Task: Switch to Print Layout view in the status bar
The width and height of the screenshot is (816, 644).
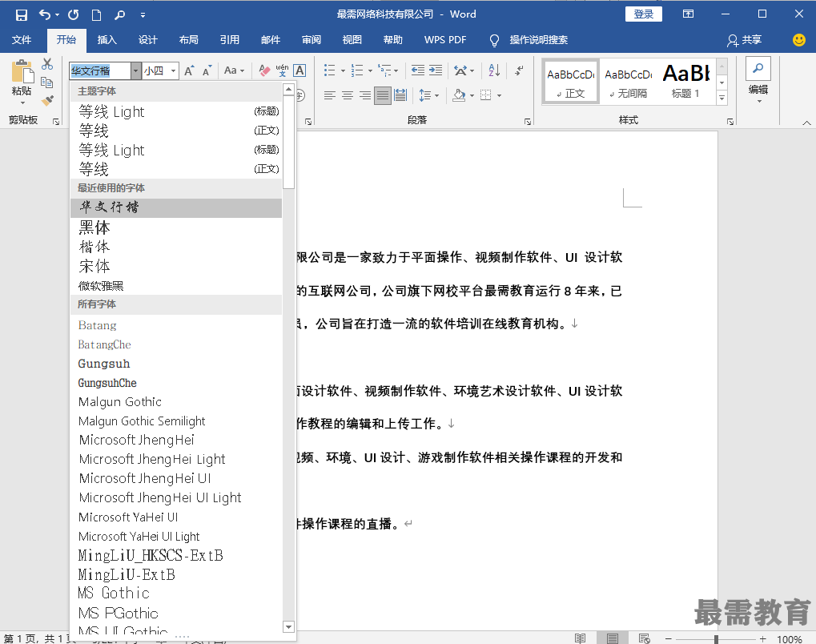Action: click(613, 638)
